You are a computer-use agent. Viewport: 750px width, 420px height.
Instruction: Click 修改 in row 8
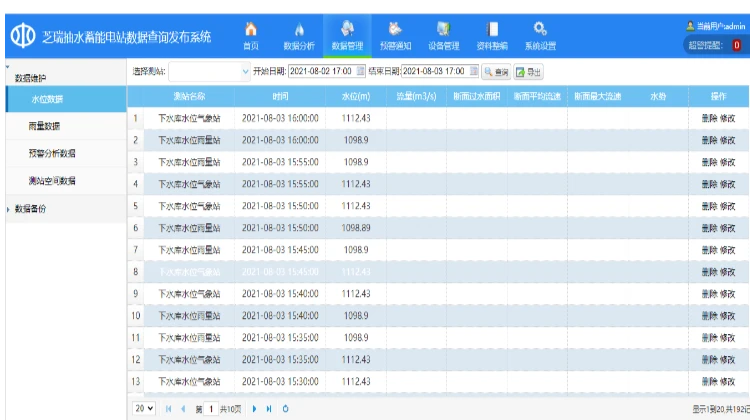click(x=727, y=272)
